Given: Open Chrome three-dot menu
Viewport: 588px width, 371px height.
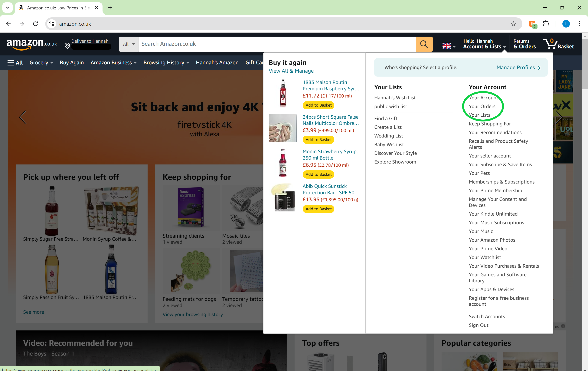Looking at the screenshot, I should (580, 24).
